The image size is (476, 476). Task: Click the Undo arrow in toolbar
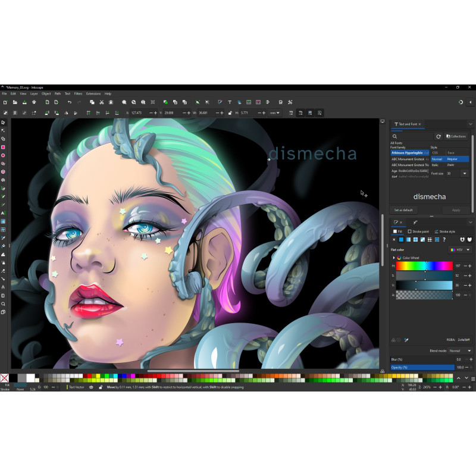pyautogui.click(x=70, y=102)
